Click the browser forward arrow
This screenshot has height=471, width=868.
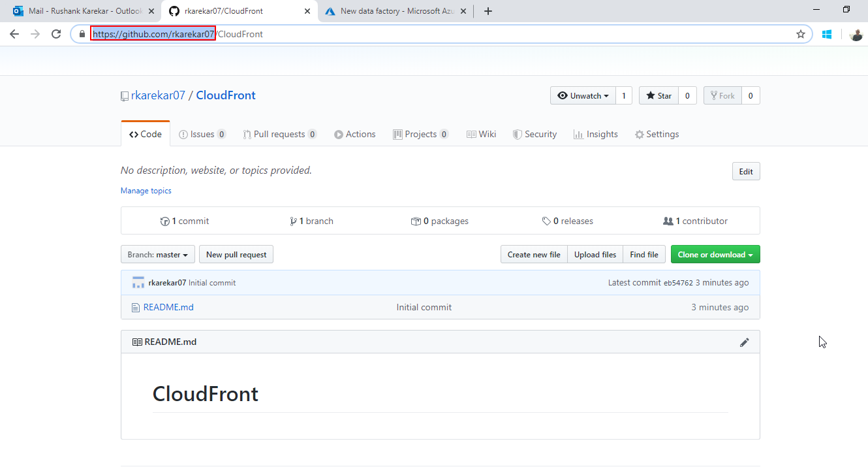pos(35,34)
